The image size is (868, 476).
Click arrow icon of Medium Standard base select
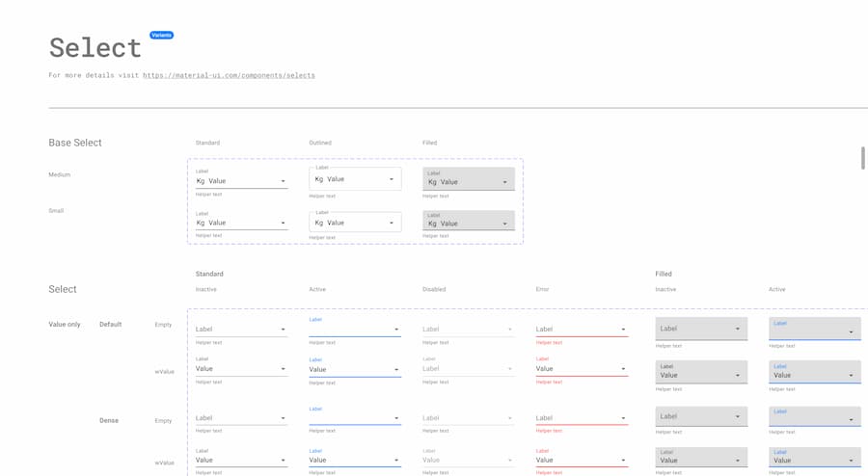(x=283, y=181)
